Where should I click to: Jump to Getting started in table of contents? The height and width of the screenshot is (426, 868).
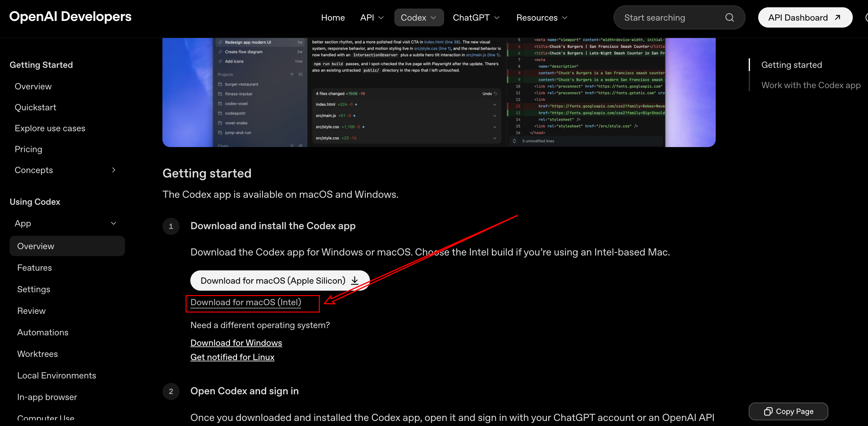[792, 65]
